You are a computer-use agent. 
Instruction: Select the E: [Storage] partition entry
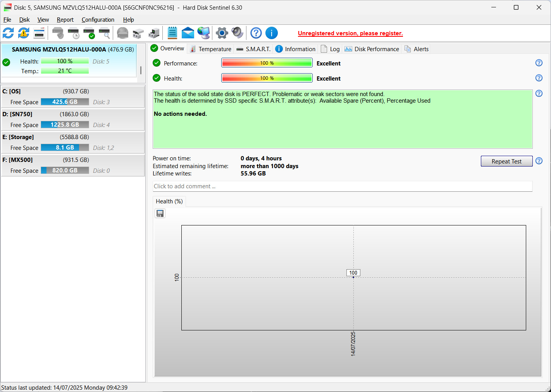coord(73,143)
